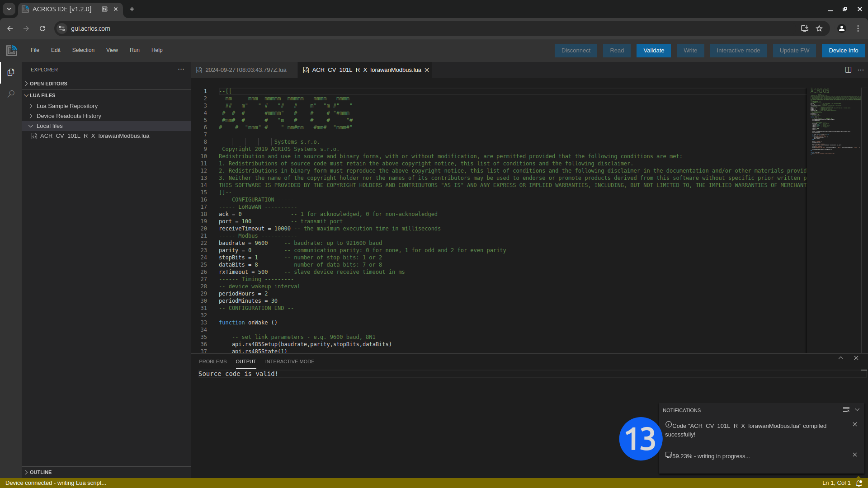Bookmark page with star icon
The image size is (868, 488).
click(x=819, y=28)
